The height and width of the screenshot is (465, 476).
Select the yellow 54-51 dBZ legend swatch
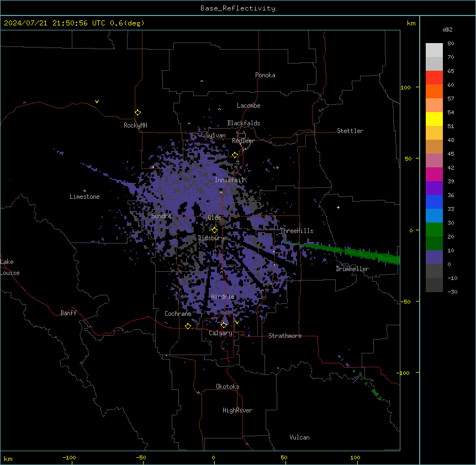coord(434,119)
